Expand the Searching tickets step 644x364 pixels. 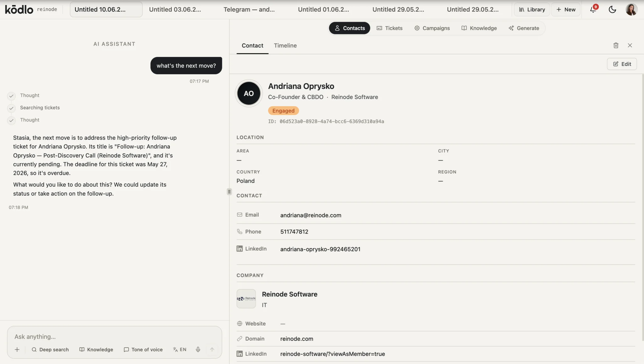(40, 108)
